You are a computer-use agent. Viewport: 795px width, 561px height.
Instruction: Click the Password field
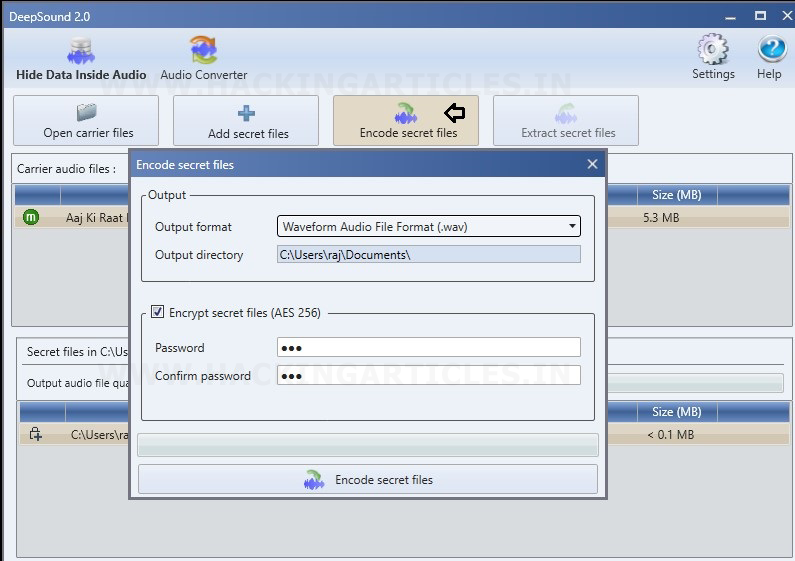(429, 347)
